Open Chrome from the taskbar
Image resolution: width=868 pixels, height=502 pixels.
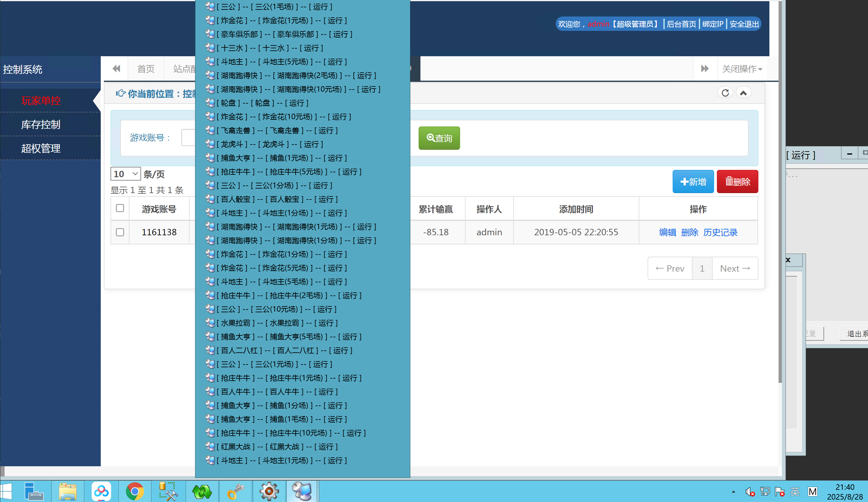[x=134, y=491]
